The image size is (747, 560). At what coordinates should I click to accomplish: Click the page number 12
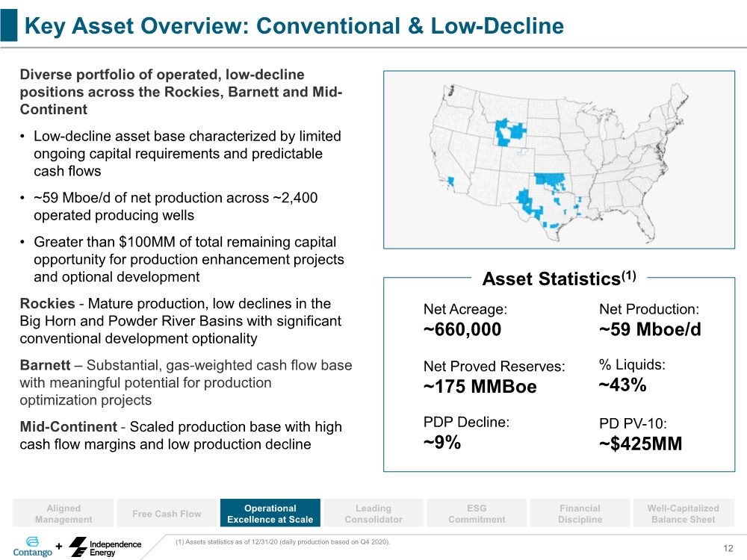pos(728,550)
